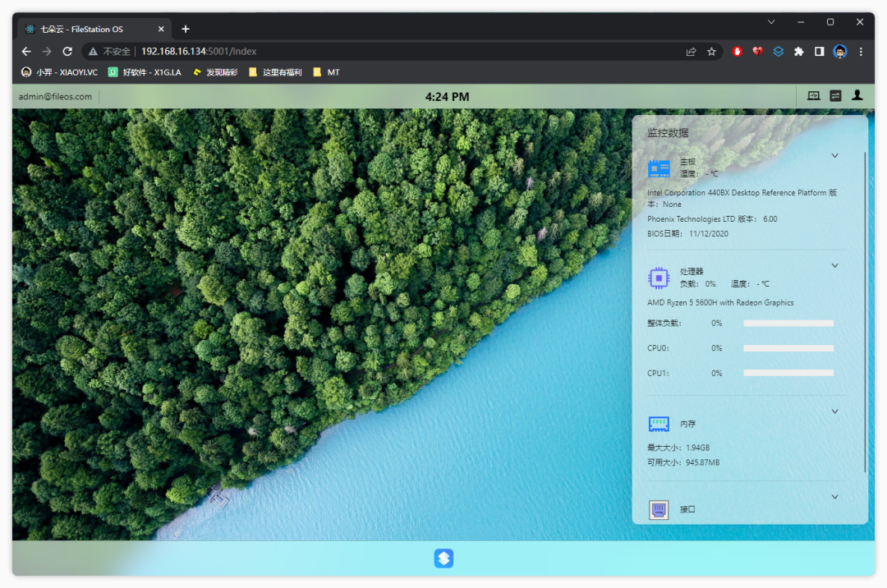Click the overall load (整体负载) progress bar
The width and height of the screenshot is (887, 588).
[x=788, y=324]
